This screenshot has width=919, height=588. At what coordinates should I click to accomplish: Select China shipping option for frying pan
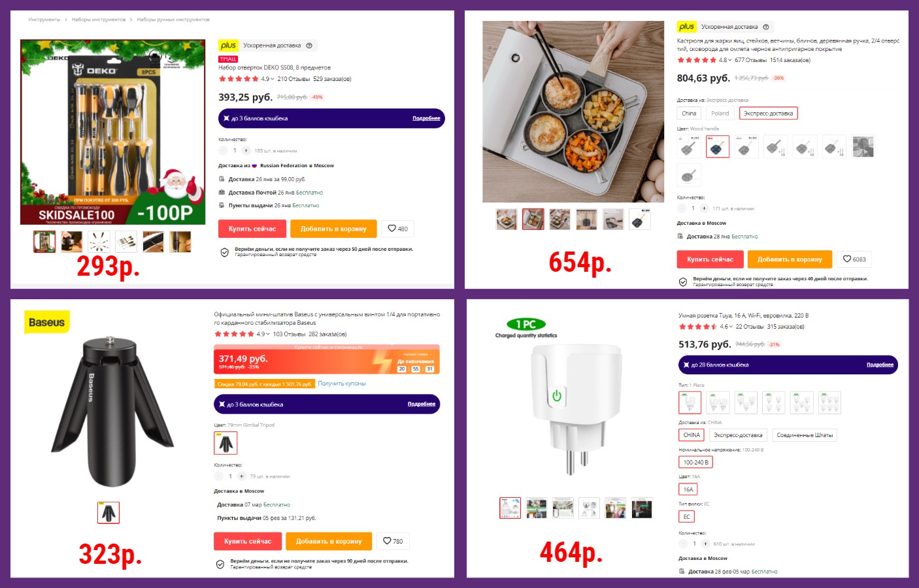(x=689, y=114)
